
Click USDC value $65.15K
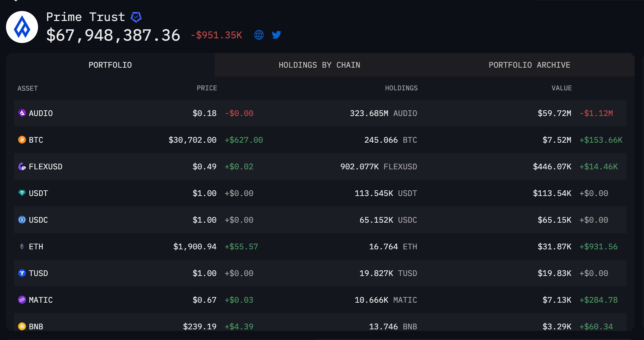click(x=555, y=220)
